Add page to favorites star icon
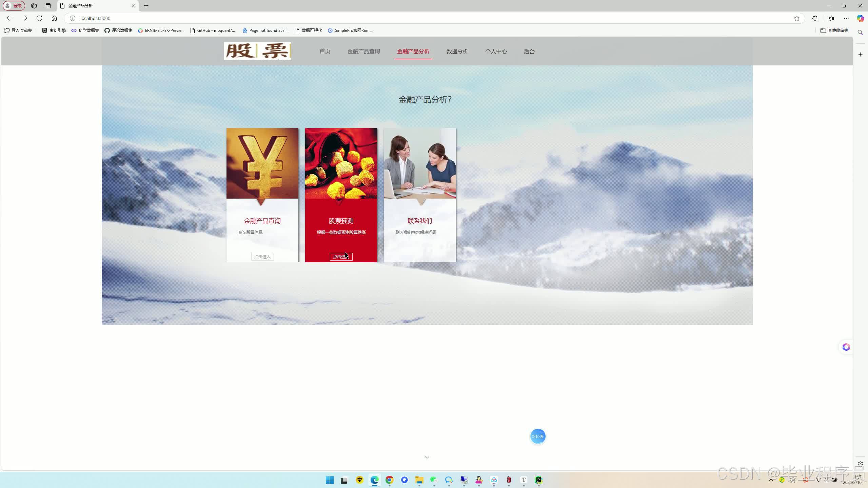This screenshot has width=868, height=488. pos(796,18)
